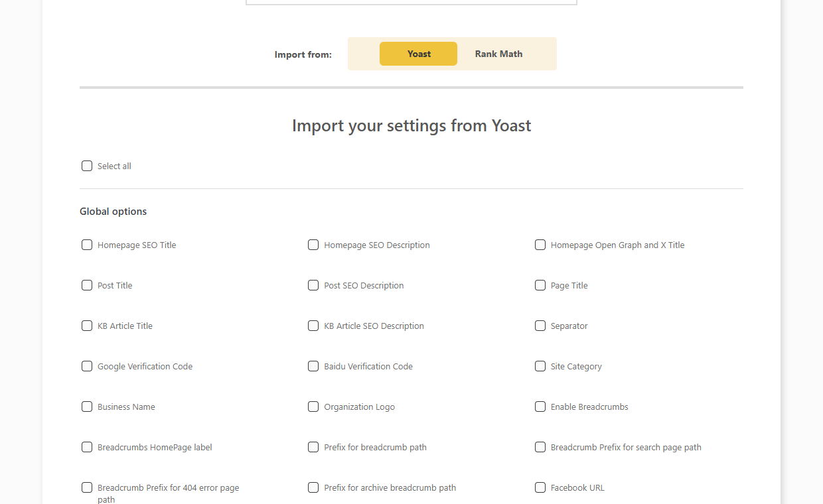Check the Select all checkbox
The height and width of the screenshot is (504, 823).
coord(87,166)
